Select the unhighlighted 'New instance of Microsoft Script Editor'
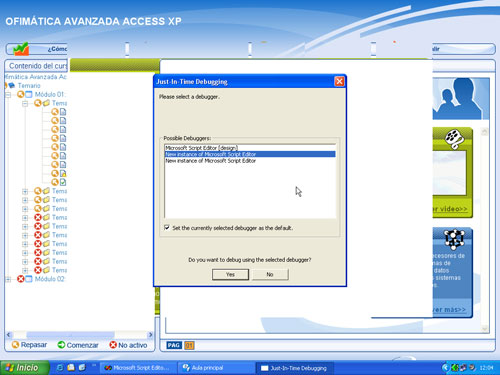Viewport: 500px width, 375px height. [x=211, y=161]
